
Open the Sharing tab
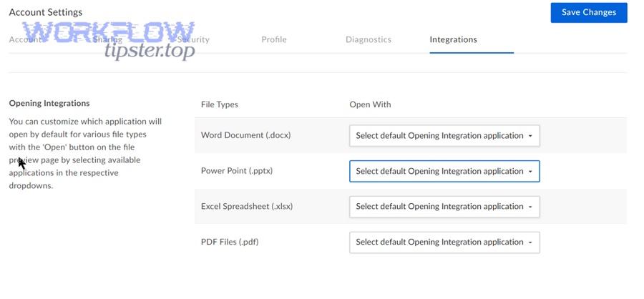click(x=107, y=40)
